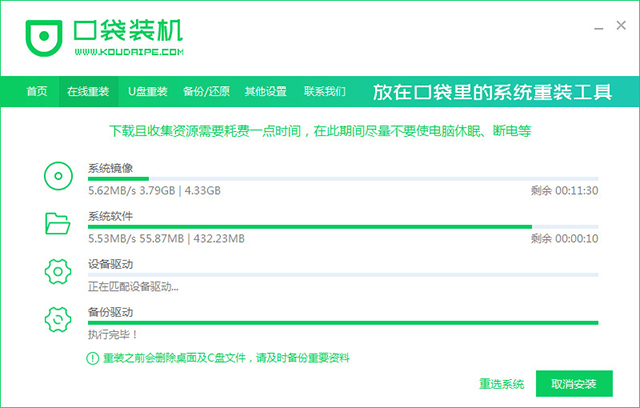The image size is (640, 408).
Task: Click the refresh gear icon beside 备份驱动
Action: tap(58, 319)
